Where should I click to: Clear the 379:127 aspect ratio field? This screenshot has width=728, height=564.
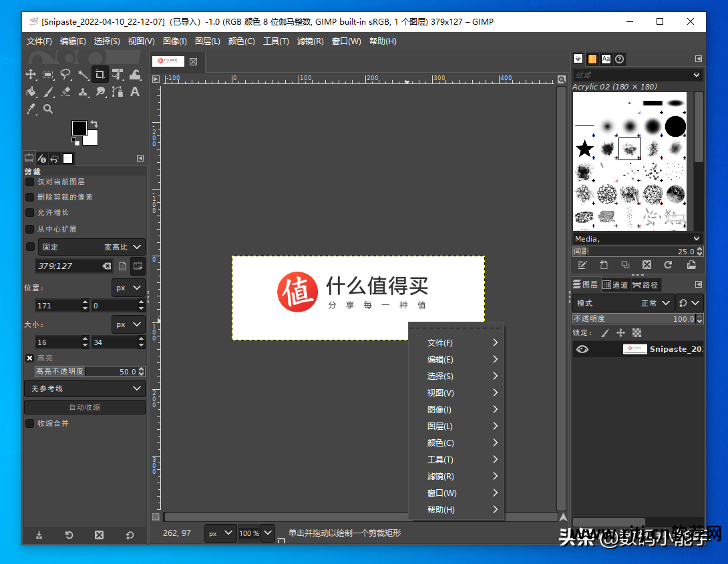coord(107,266)
